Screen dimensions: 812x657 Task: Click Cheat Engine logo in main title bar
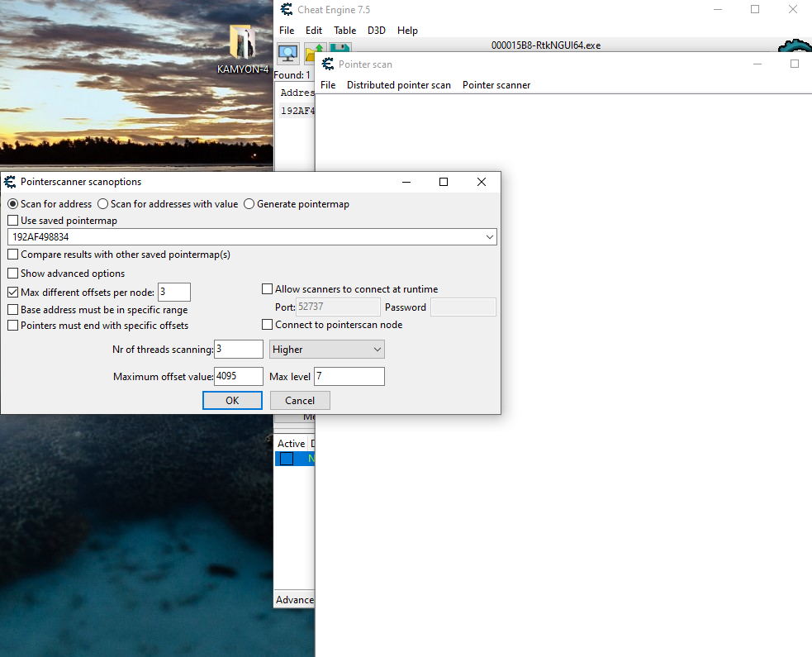point(287,9)
